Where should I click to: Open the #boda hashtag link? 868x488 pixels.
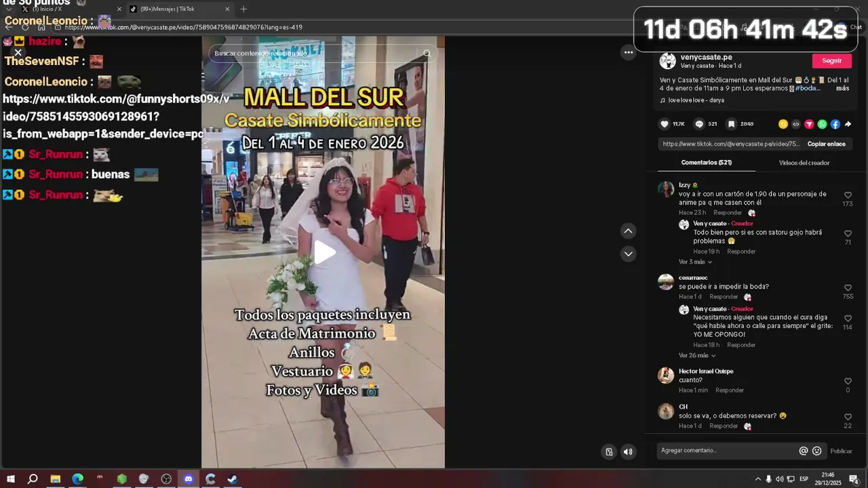[808, 88]
